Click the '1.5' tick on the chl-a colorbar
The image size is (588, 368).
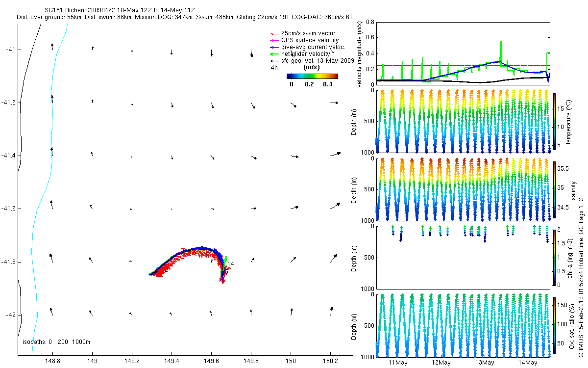(561, 243)
